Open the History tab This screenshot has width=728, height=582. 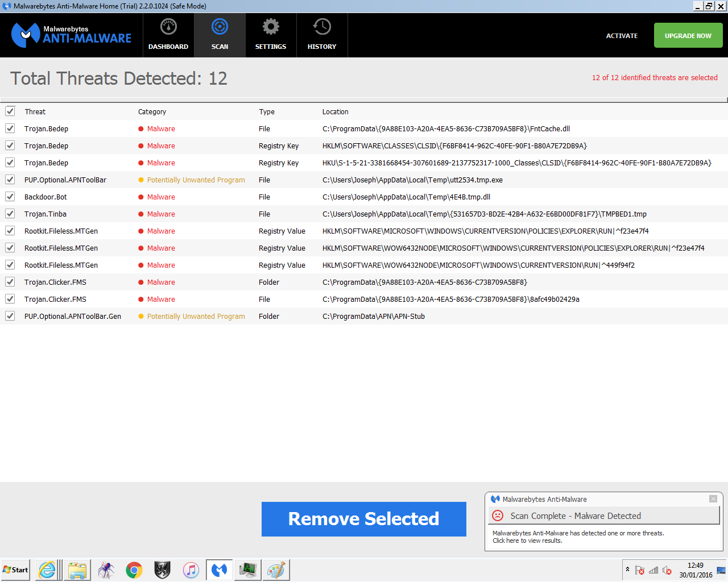[x=322, y=35]
